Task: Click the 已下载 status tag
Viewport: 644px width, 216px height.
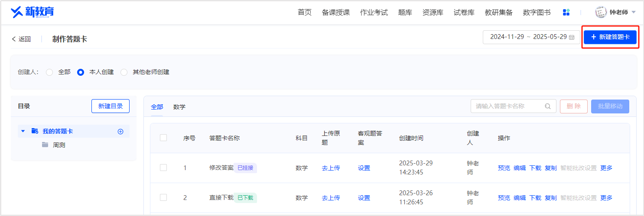Action: point(245,198)
